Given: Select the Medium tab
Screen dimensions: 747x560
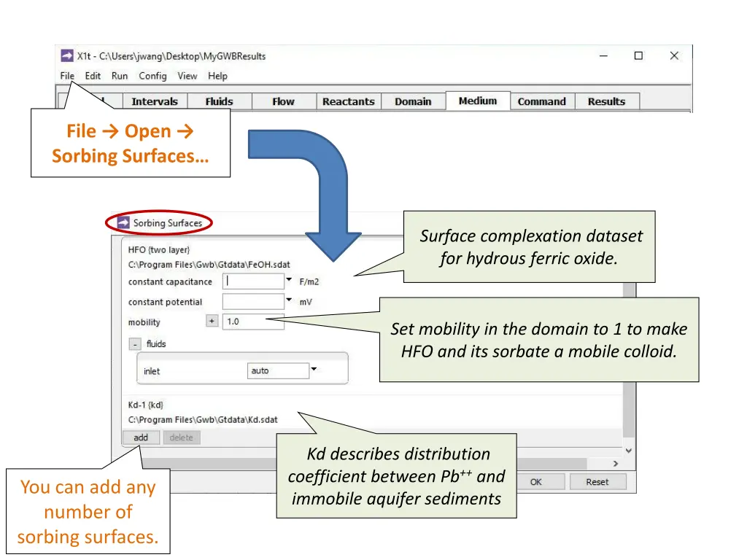Looking at the screenshot, I should click(478, 101).
